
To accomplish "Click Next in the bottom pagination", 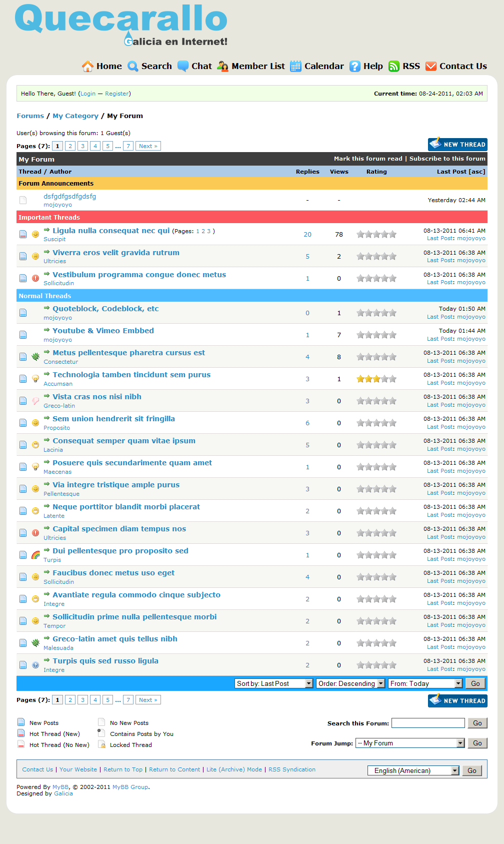I will [148, 700].
